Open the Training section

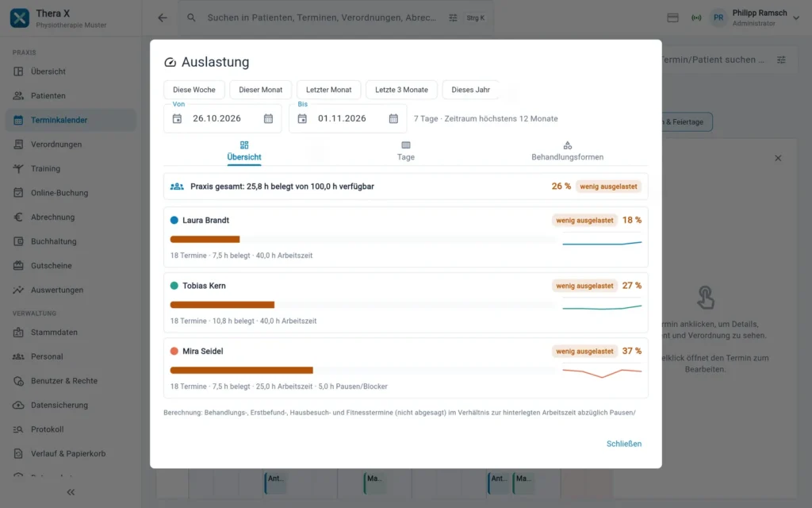point(71,168)
